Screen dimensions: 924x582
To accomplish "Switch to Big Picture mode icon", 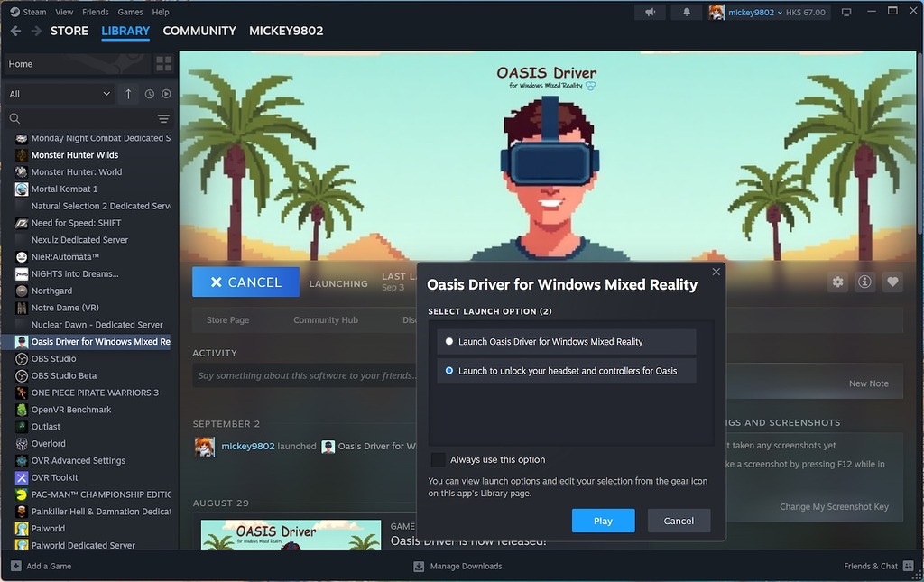I will pyautogui.click(x=846, y=12).
